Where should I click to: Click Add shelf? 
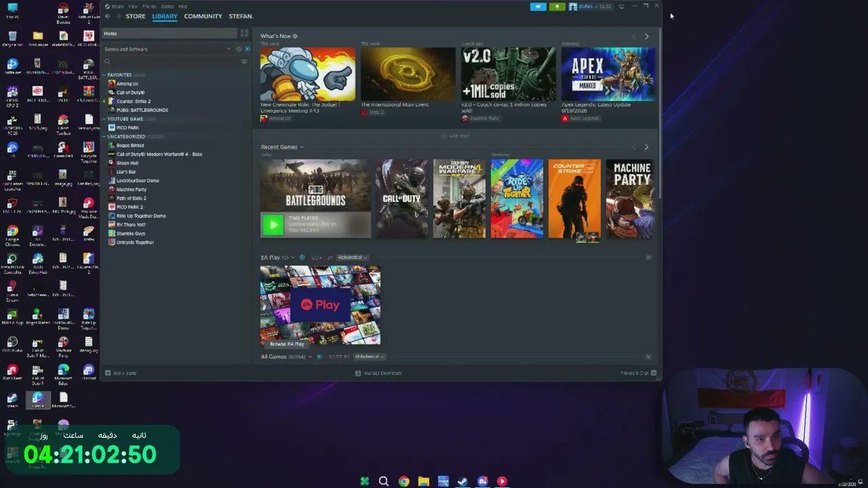pyautogui.click(x=455, y=136)
